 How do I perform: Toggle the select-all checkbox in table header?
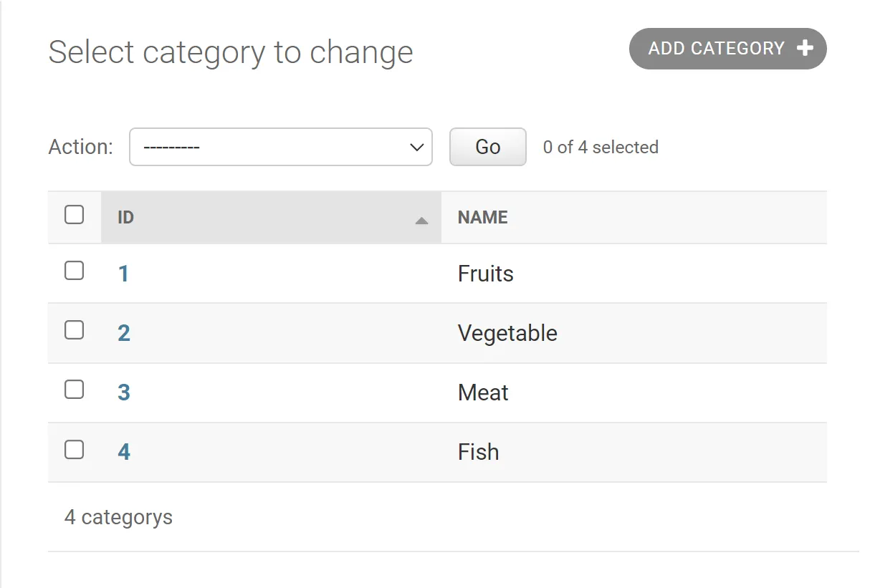coord(75,215)
